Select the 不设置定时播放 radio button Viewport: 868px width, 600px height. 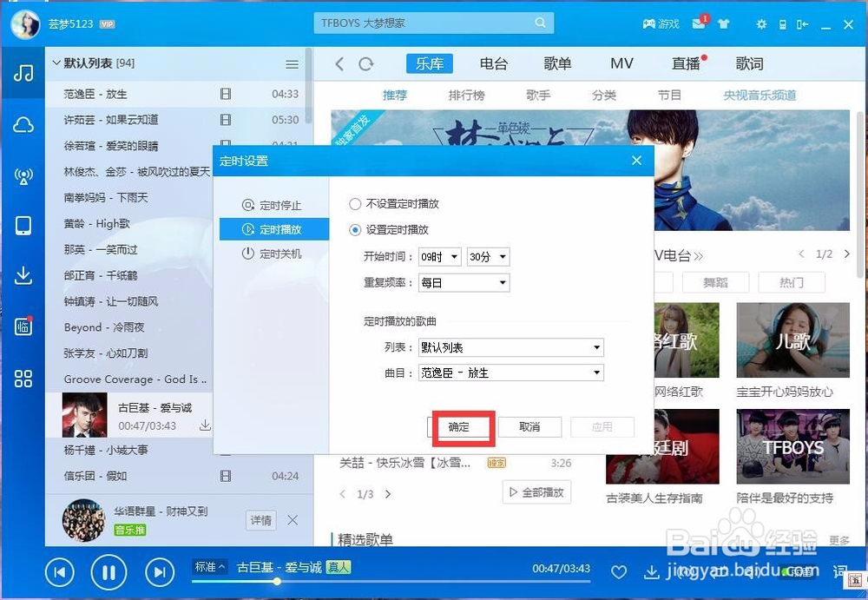[x=355, y=203]
